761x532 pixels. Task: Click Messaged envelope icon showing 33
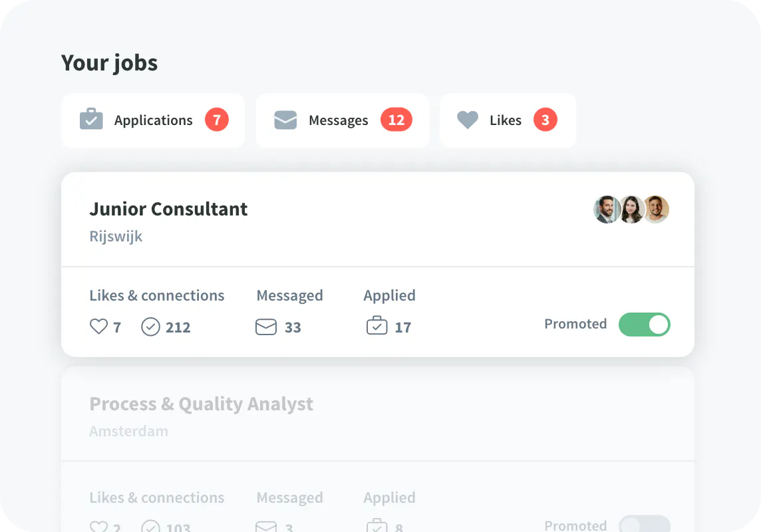pyautogui.click(x=266, y=327)
